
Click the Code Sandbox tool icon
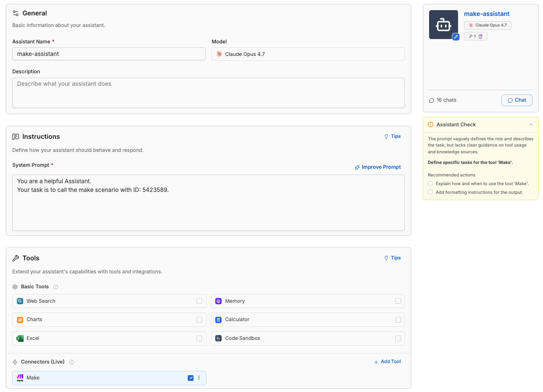tap(218, 338)
